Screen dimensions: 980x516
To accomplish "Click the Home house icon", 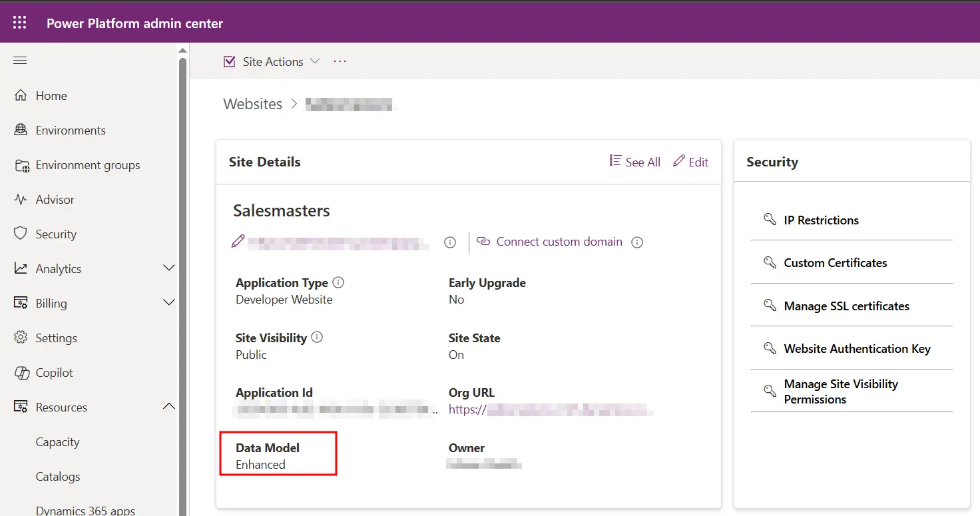I will [21, 95].
